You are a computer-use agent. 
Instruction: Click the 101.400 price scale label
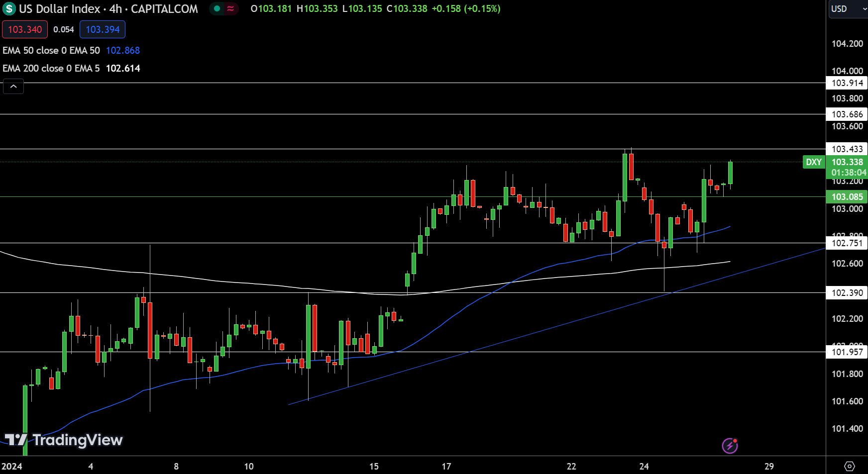[847, 429]
